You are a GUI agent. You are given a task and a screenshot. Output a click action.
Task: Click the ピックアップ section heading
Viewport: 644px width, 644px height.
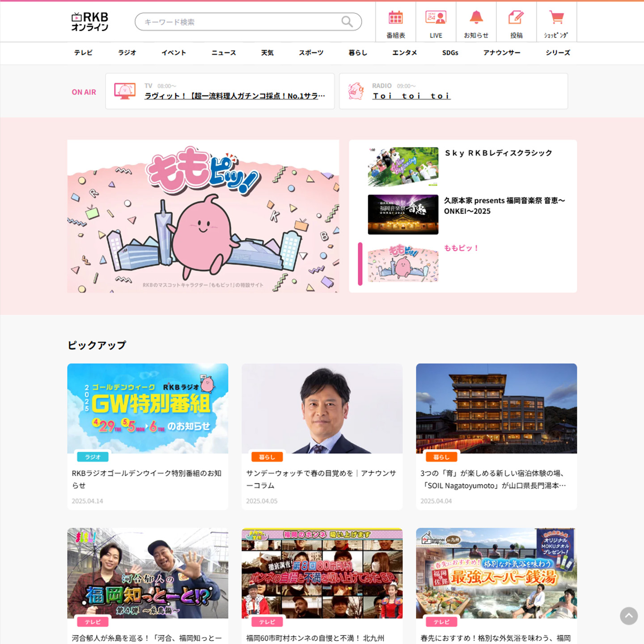point(97,345)
